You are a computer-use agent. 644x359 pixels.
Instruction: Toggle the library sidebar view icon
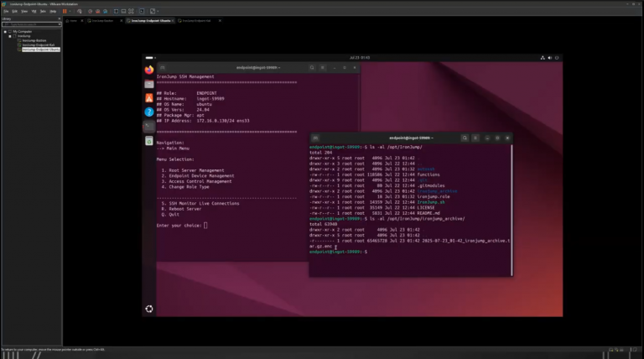pyautogui.click(x=117, y=11)
